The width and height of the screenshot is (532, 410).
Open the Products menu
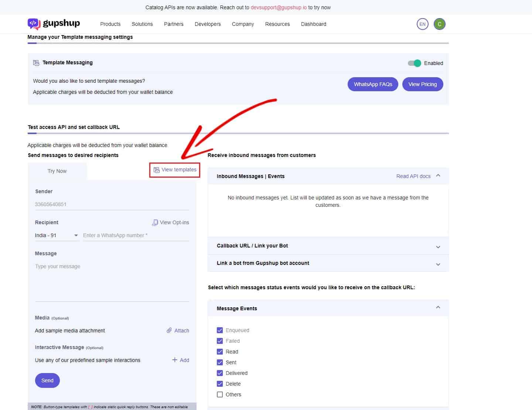[x=110, y=24]
